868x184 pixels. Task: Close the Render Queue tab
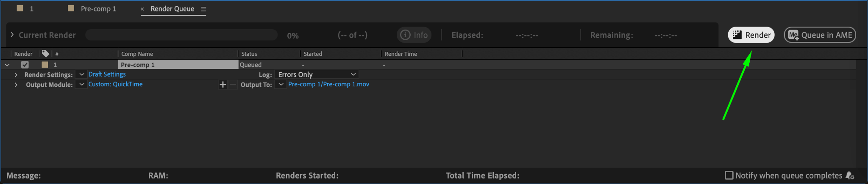[x=142, y=9]
